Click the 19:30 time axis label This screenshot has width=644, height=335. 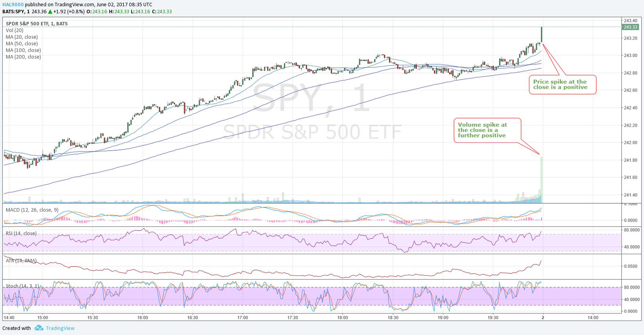(x=493, y=317)
